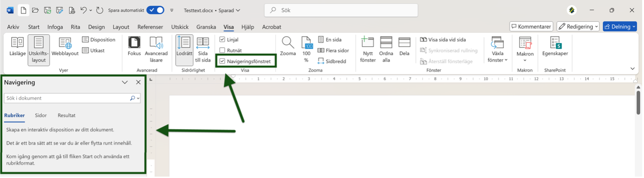Select the Rubriker tab in Navigering
This screenshot has width=644, height=178.
[x=14, y=116]
